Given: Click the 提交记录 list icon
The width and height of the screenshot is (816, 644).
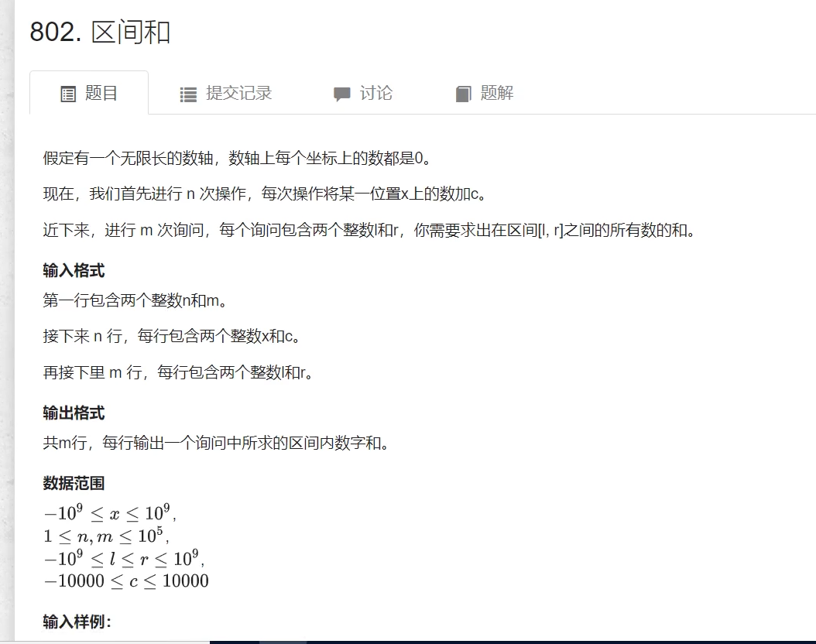Looking at the screenshot, I should click(x=188, y=94).
